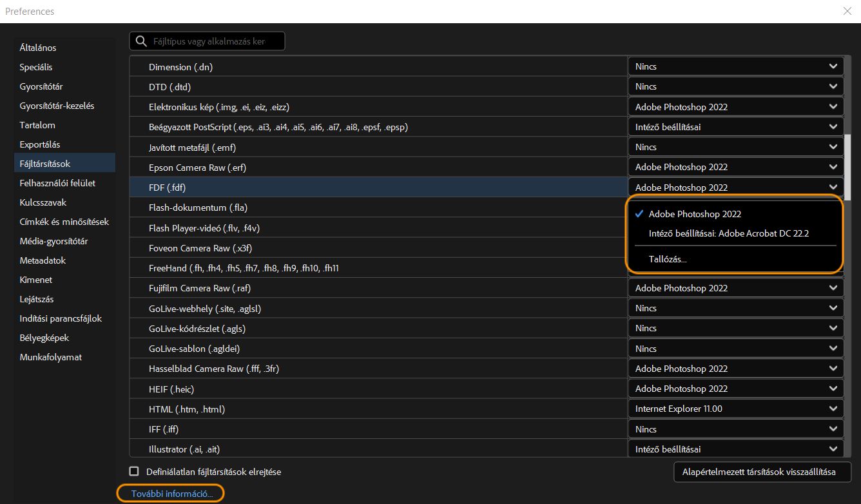Open the Kulcsszavak category
Image resolution: width=861 pixels, height=504 pixels.
coord(43,202)
